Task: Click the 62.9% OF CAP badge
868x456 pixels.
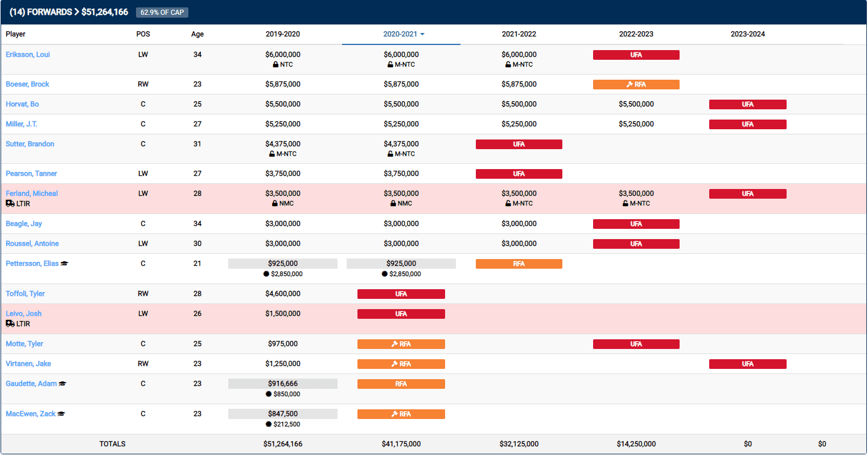Action: (162, 13)
